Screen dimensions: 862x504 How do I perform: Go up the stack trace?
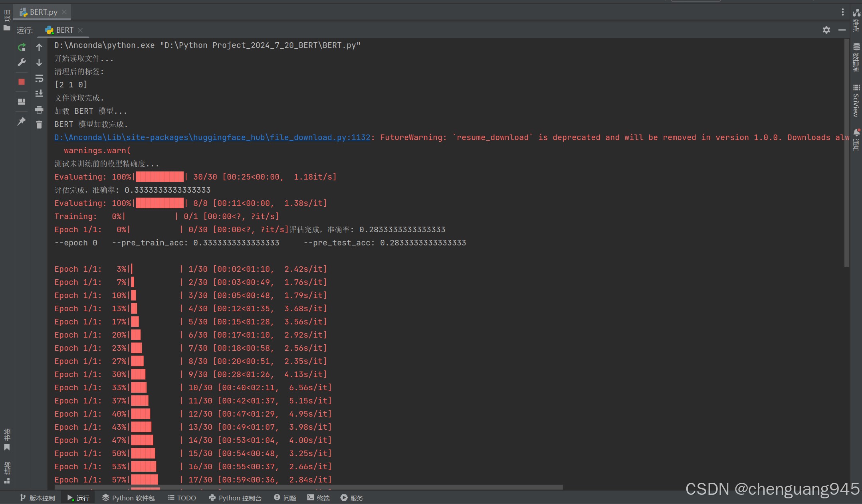coord(39,47)
